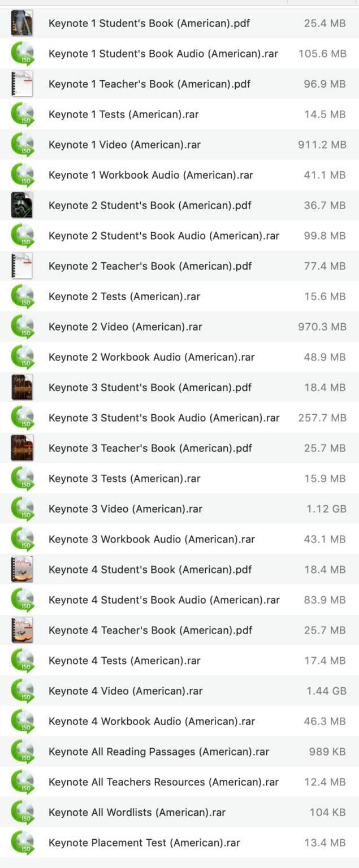Click the cover thumbnail of Keynote 1 Student's Book PDF
Image resolution: width=359 pixels, height=868 pixels.
[22, 23]
